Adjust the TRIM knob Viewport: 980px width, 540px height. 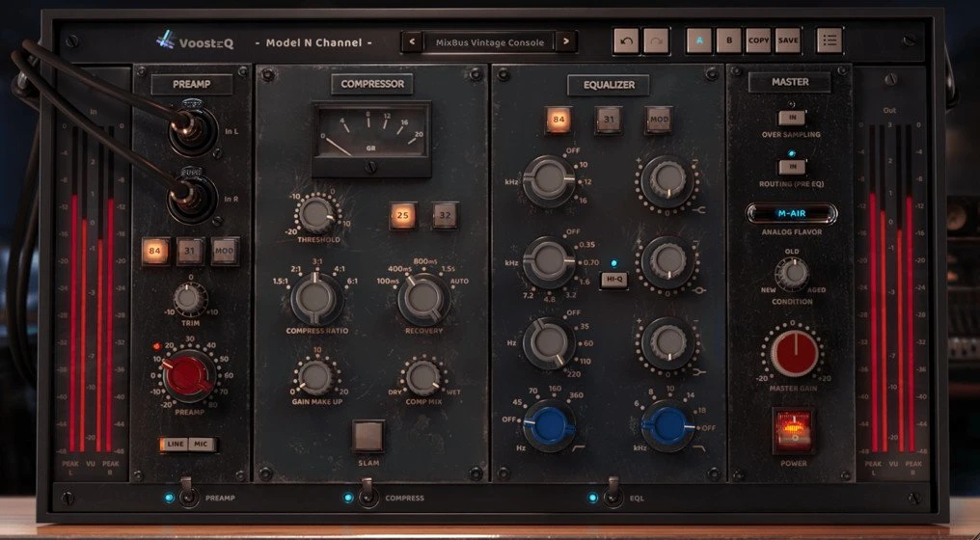pyautogui.click(x=189, y=299)
